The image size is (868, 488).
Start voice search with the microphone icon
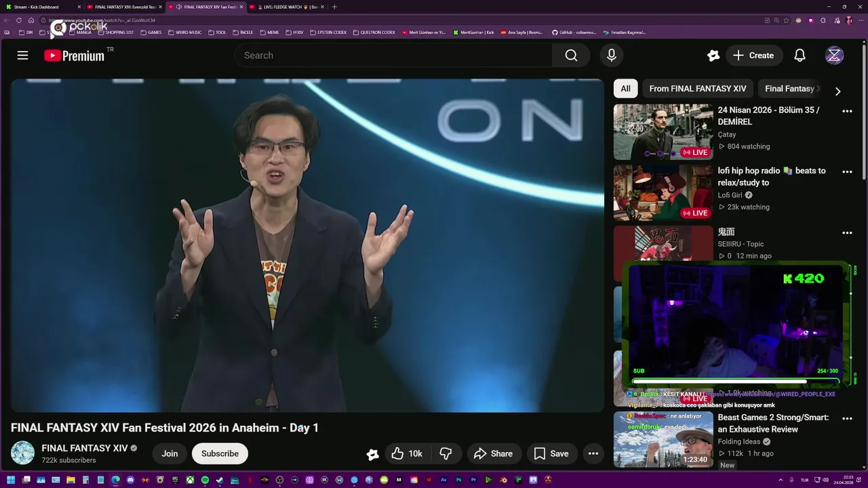pyautogui.click(x=612, y=56)
